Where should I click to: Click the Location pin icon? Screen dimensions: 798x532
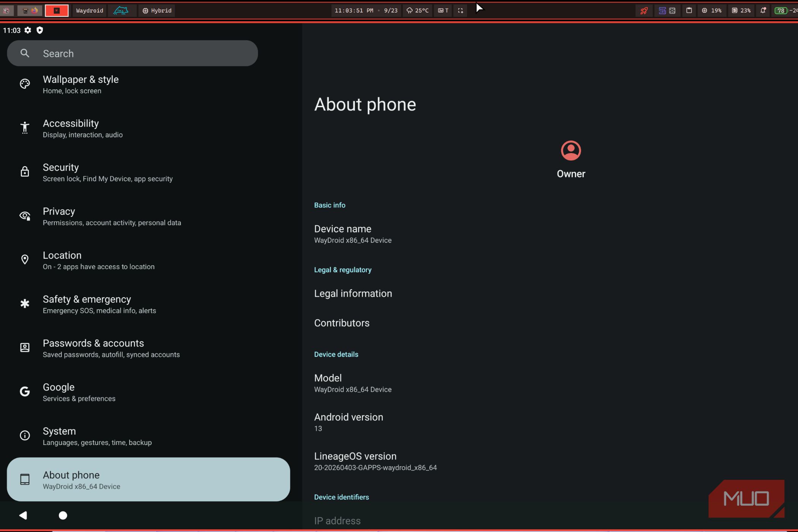coord(25,260)
